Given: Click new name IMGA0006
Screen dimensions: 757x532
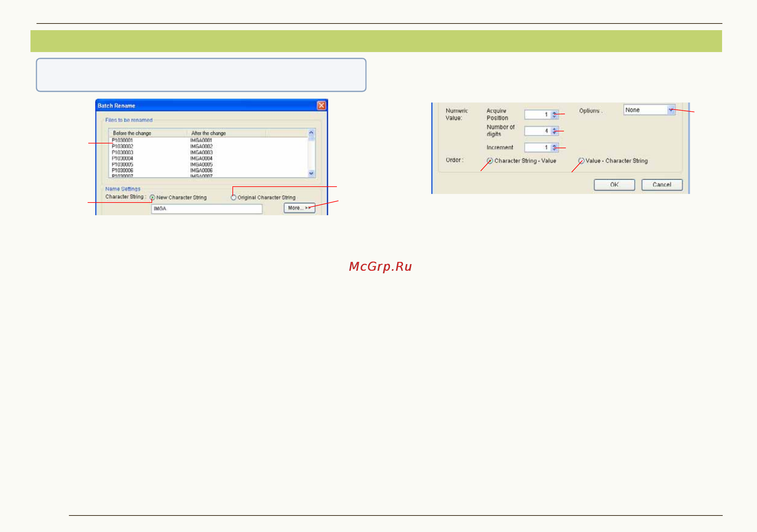Looking at the screenshot, I should click(x=201, y=170).
